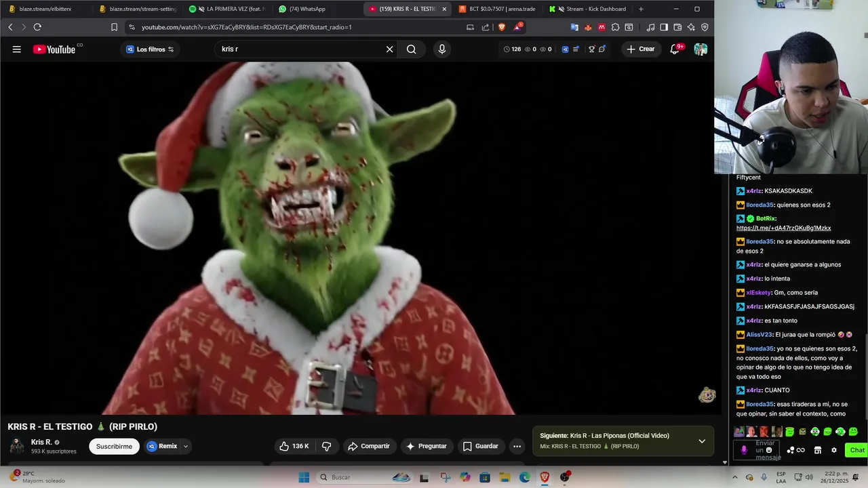868x488 pixels.
Task: Click the Crear create button
Action: pos(640,49)
